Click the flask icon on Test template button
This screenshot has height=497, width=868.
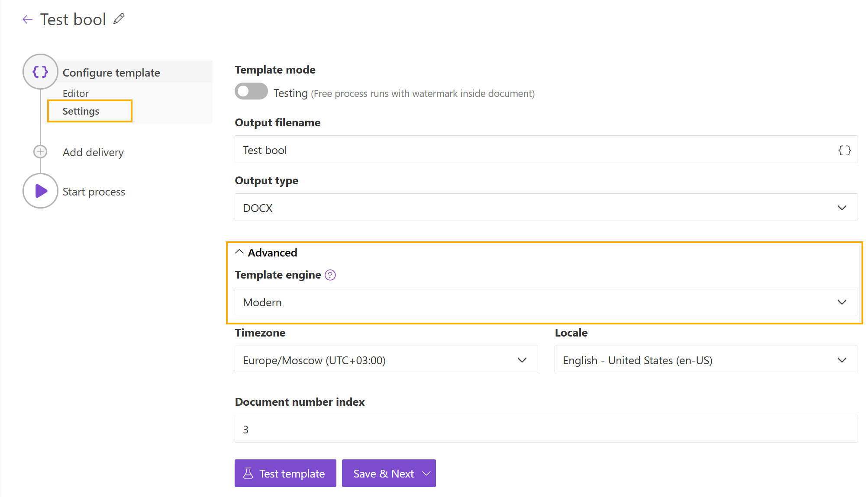pyautogui.click(x=248, y=473)
